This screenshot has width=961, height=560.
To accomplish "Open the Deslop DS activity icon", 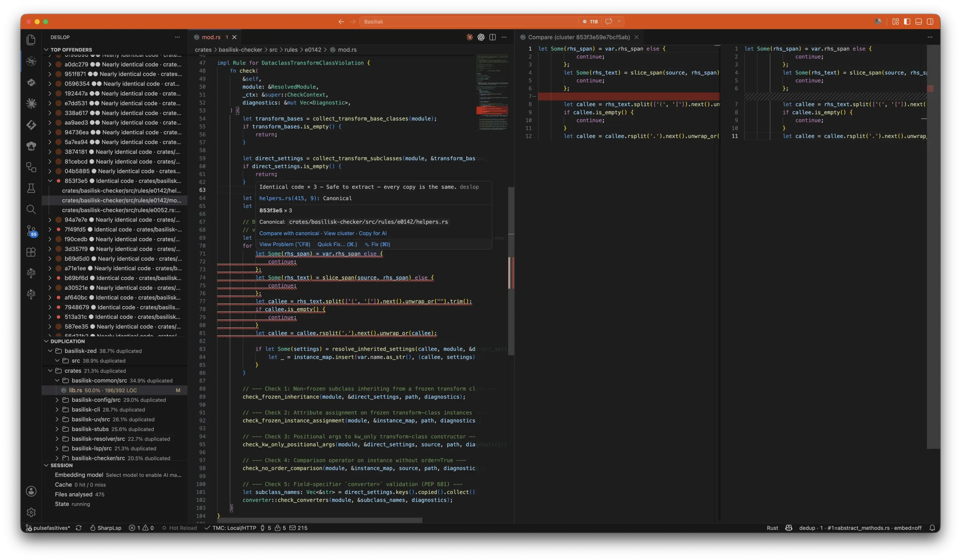I will pyautogui.click(x=31, y=61).
